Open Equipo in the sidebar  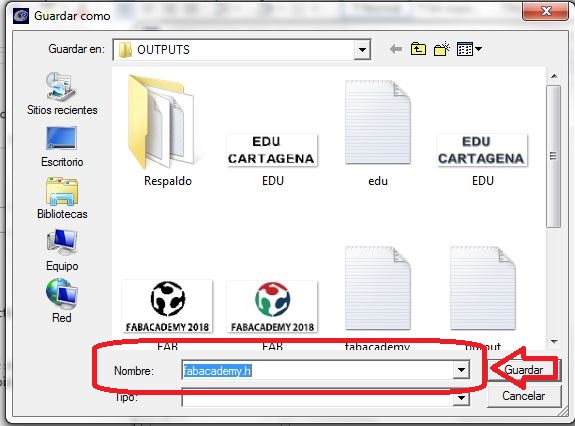point(62,250)
